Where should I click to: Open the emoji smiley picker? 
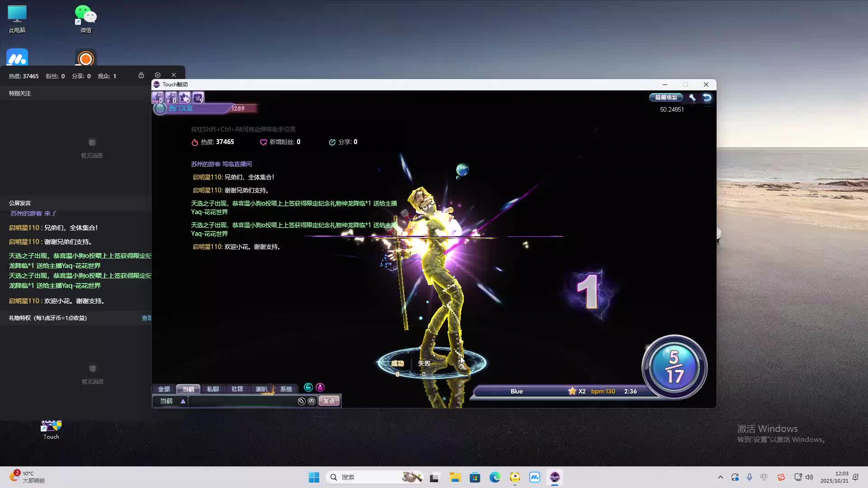(311, 401)
